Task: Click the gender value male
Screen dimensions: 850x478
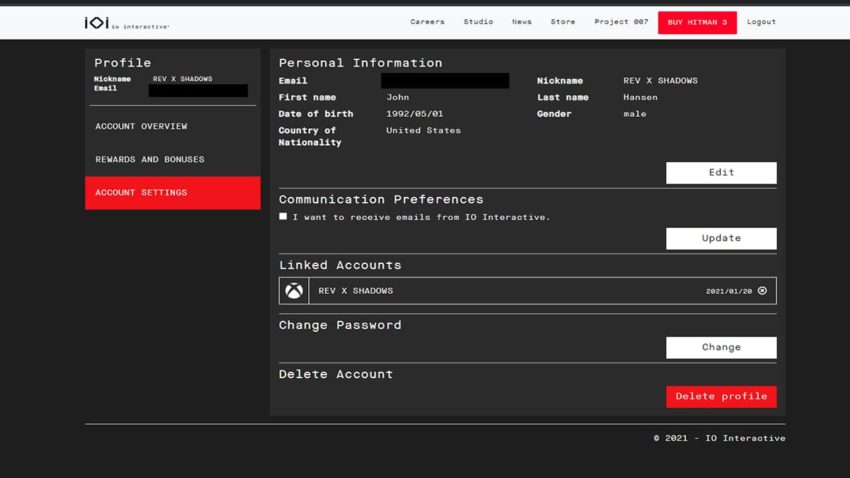Action: (634, 114)
